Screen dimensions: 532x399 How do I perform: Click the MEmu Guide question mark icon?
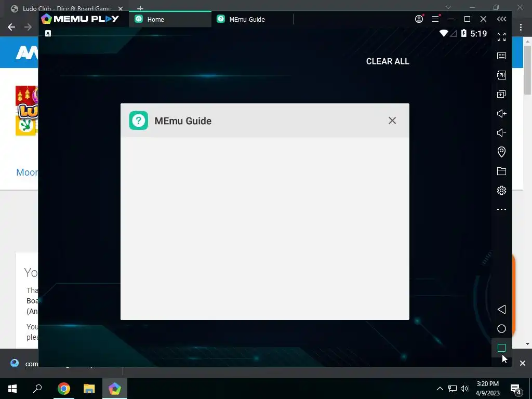point(138,121)
